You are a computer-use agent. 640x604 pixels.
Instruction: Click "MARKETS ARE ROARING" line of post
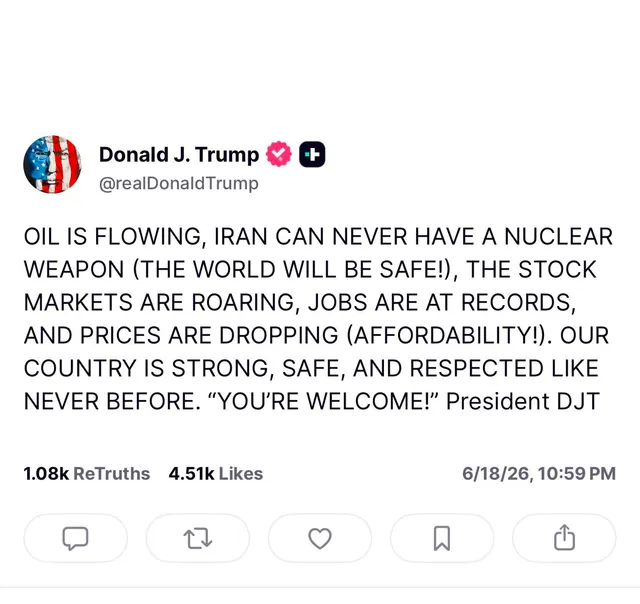159,303
